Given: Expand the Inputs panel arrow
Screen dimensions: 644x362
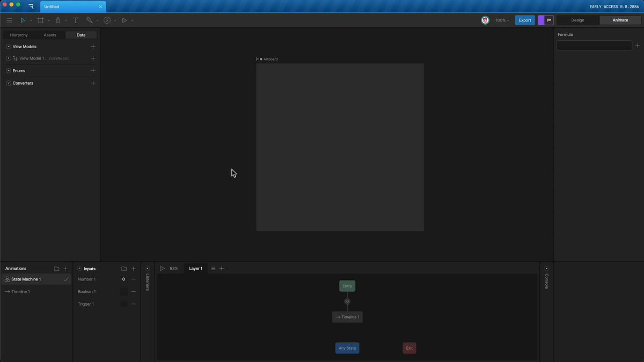Looking at the screenshot, I should [80, 269].
